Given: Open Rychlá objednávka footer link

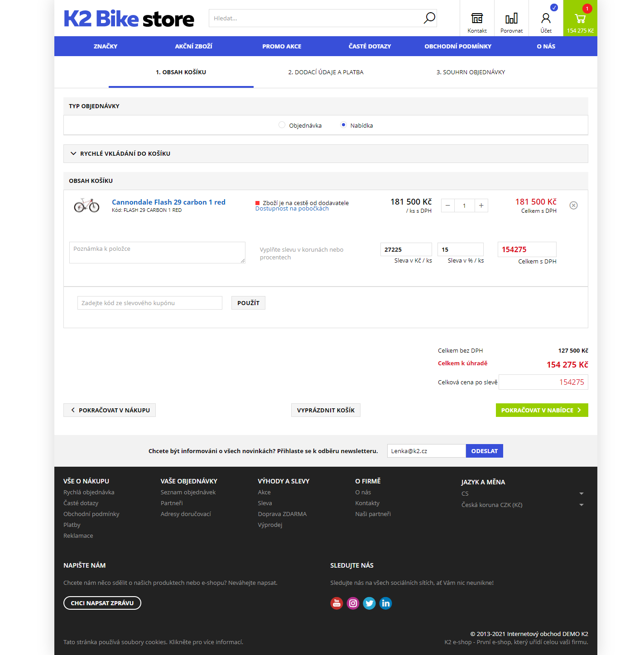Looking at the screenshot, I should tap(89, 492).
